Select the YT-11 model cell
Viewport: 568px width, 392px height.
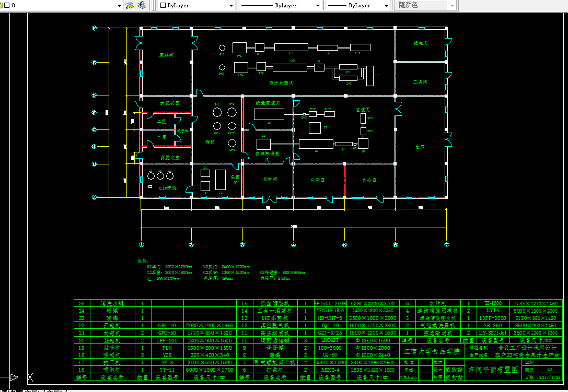tap(167, 370)
